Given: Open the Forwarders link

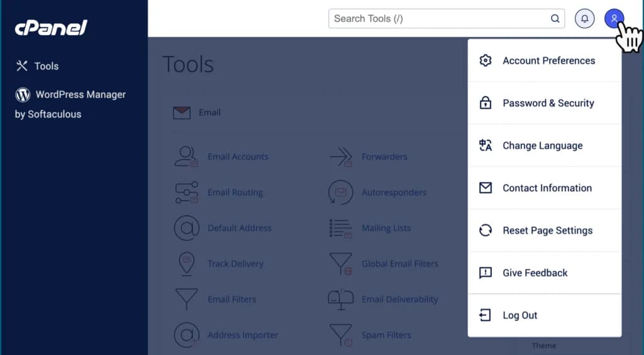Looking at the screenshot, I should (384, 156).
